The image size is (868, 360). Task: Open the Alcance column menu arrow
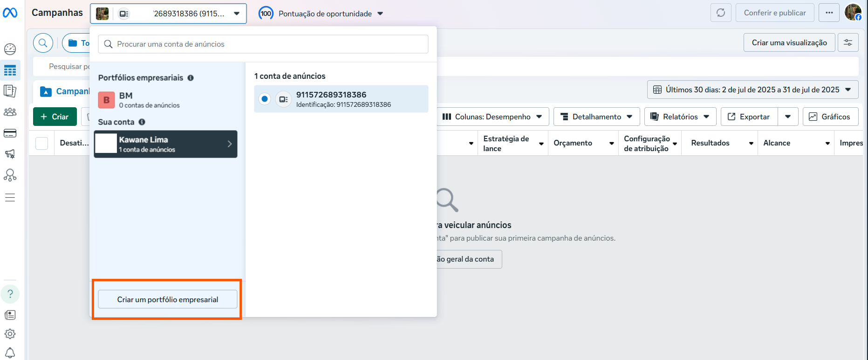[x=827, y=144]
